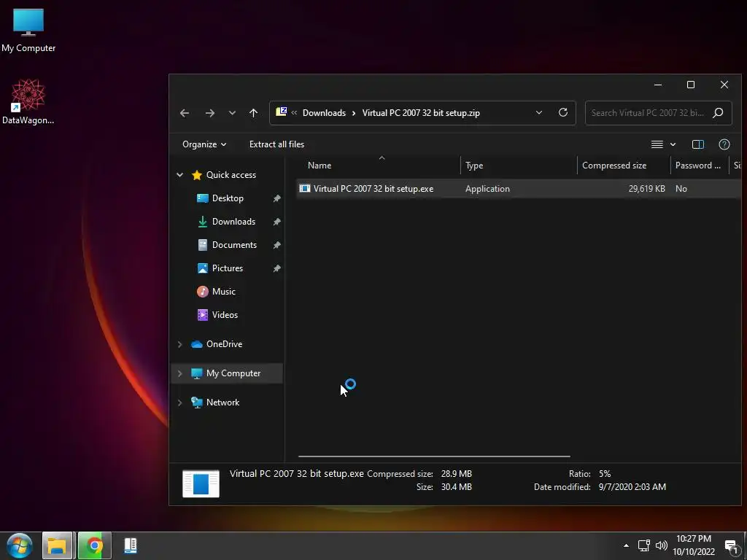Screen dimensions: 747x560
Task: Click the Forward navigation arrow
Action: click(x=209, y=113)
